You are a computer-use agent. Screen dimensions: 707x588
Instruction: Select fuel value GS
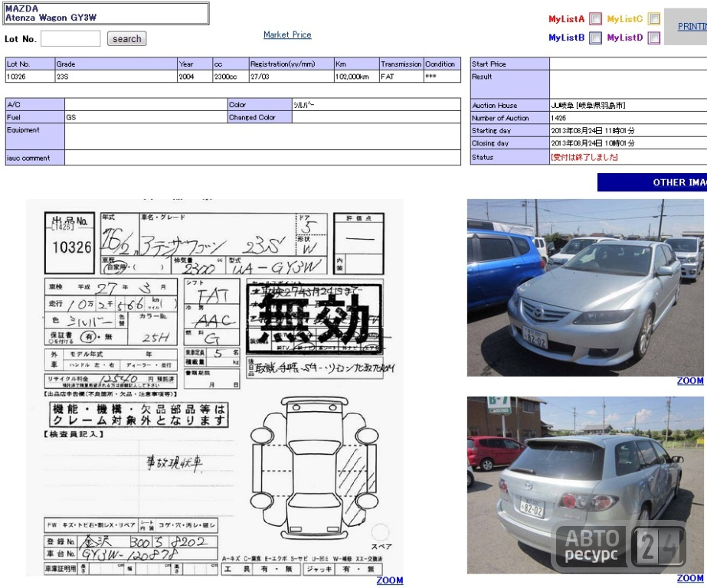tap(146, 117)
